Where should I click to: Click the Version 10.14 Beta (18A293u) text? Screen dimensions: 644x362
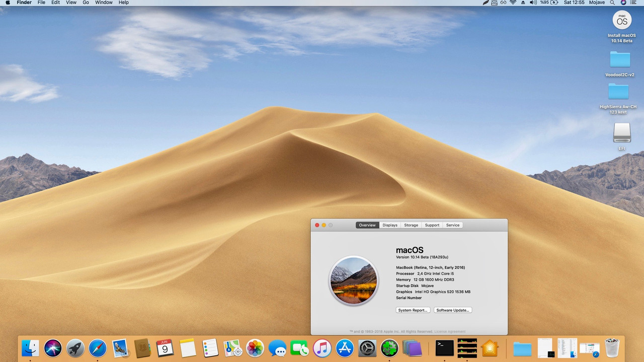coord(422,257)
